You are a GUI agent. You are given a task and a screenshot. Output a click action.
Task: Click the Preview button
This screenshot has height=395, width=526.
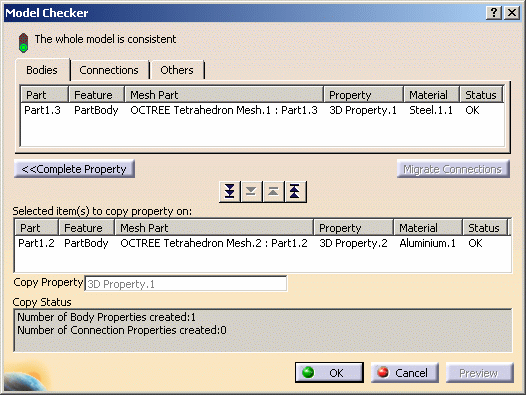pos(479,373)
